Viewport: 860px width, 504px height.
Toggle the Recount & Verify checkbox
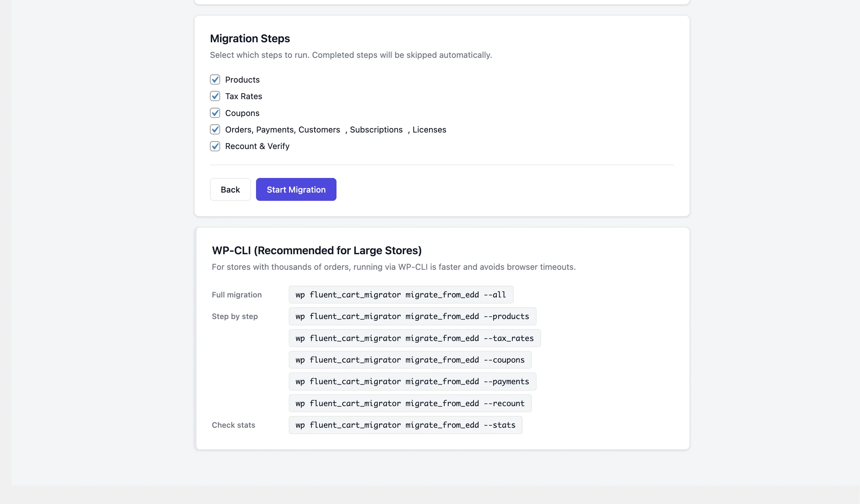[215, 146]
